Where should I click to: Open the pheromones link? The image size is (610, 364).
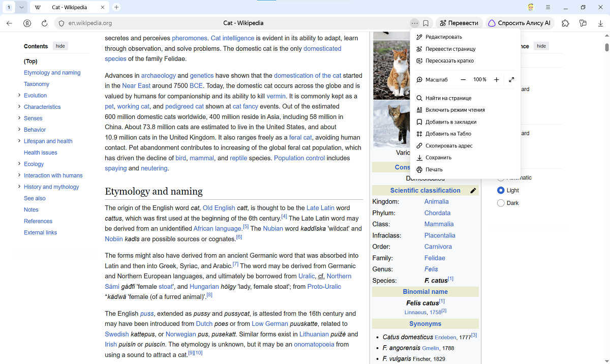pos(190,38)
